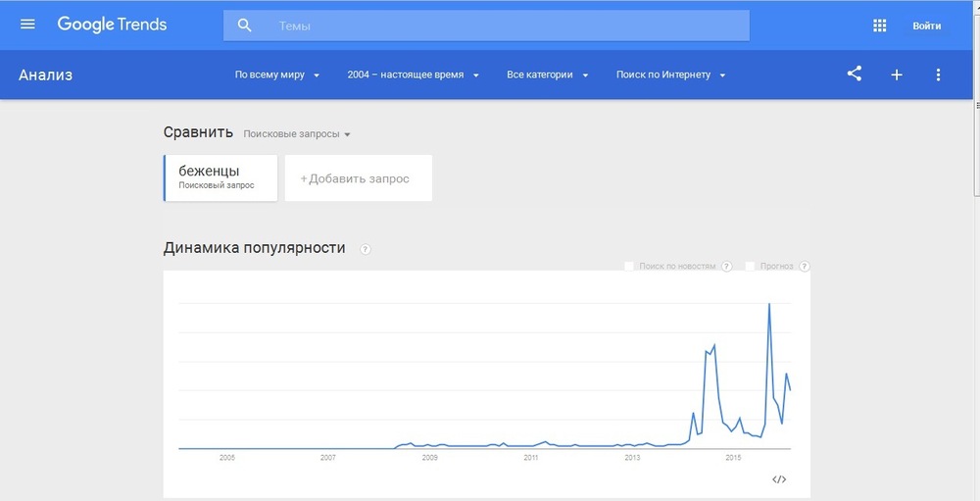Open the hamburger navigation menu
980x501 pixels.
pyautogui.click(x=27, y=25)
